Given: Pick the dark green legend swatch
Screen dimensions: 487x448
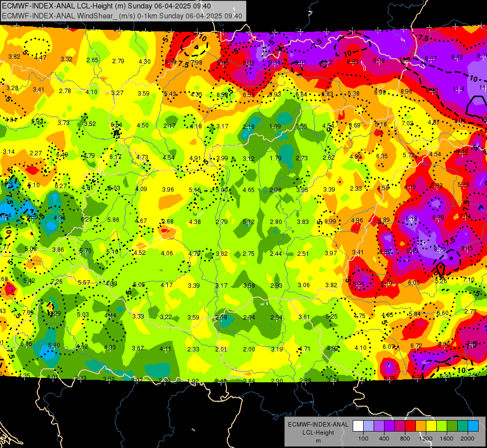Looking at the screenshot, I should (x=452, y=426).
